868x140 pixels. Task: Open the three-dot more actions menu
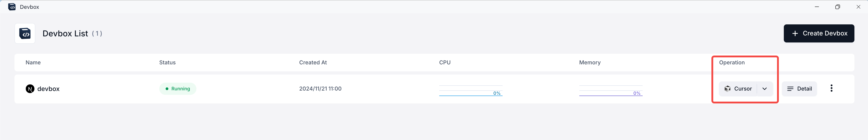[831, 88]
